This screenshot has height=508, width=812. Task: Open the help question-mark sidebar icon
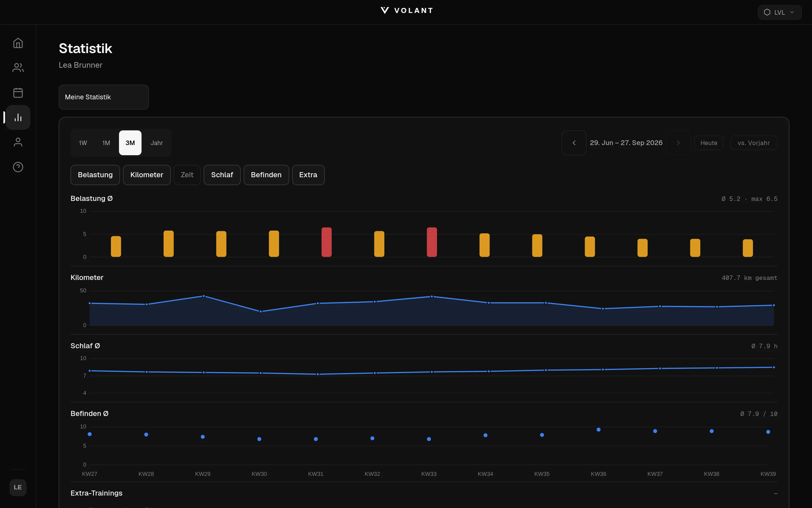(x=18, y=167)
